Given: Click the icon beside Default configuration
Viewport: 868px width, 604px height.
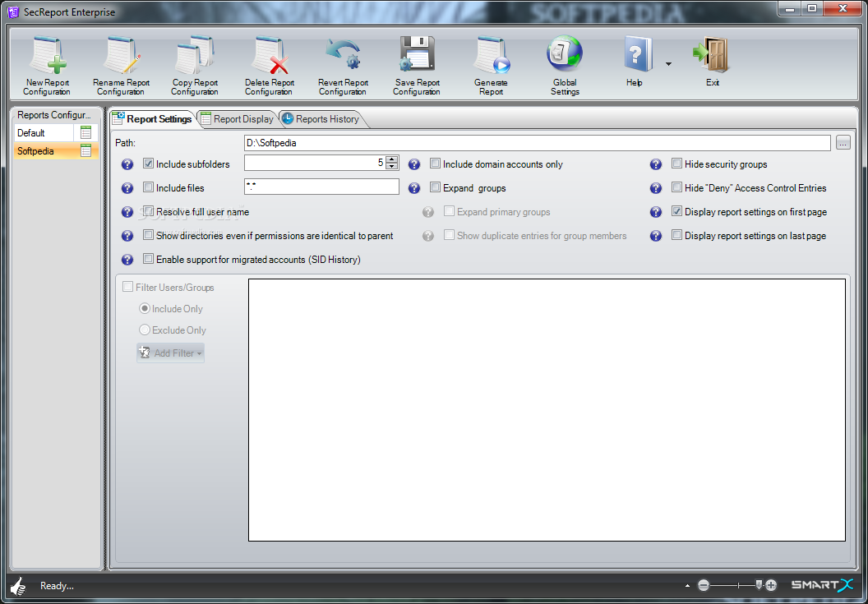Looking at the screenshot, I should [85, 132].
